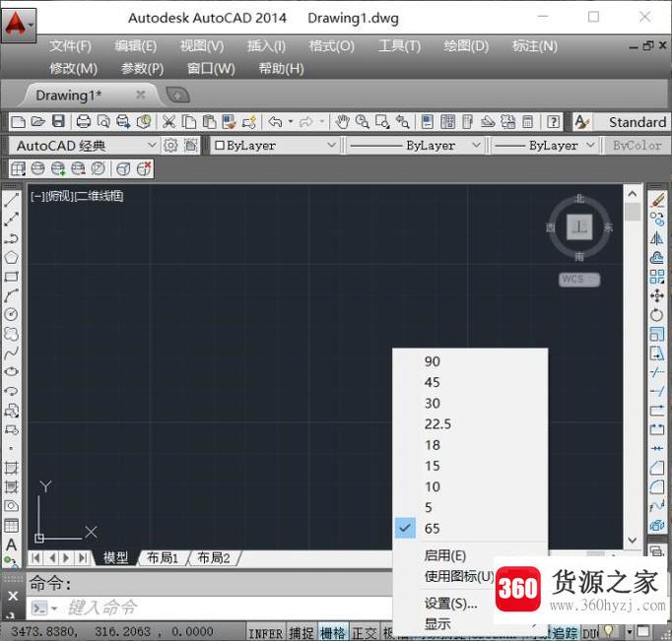Click the Paste clipboard icon
The image size is (672, 641).
coord(209,122)
